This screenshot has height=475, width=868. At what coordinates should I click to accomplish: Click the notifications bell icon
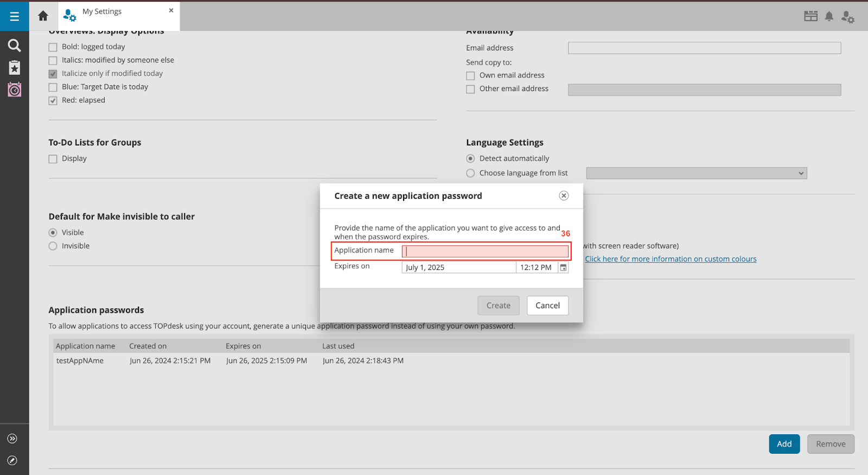829,17
